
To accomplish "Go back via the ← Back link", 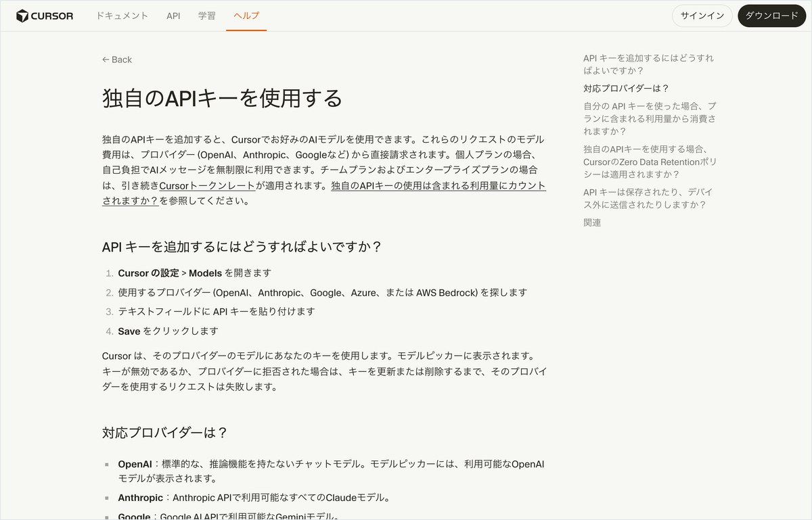I will [117, 60].
